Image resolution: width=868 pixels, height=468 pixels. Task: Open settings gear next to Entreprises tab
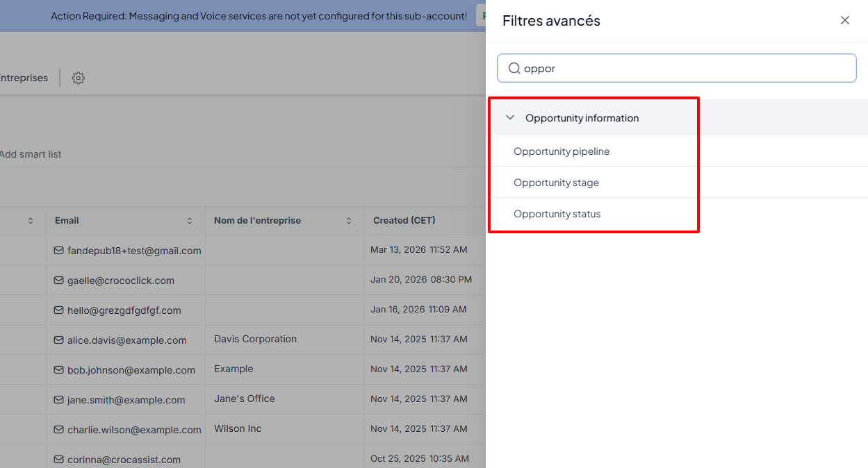click(x=79, y=78)
